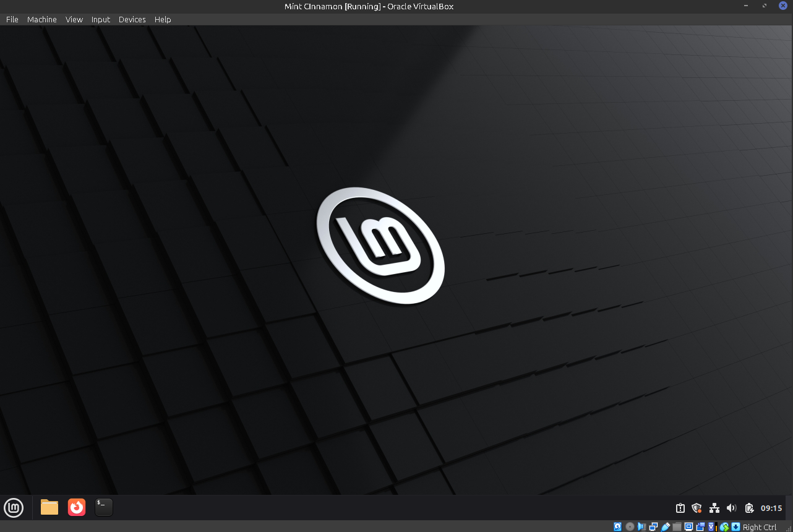Click the VirtualBox display status indicator

pos(688,526)
